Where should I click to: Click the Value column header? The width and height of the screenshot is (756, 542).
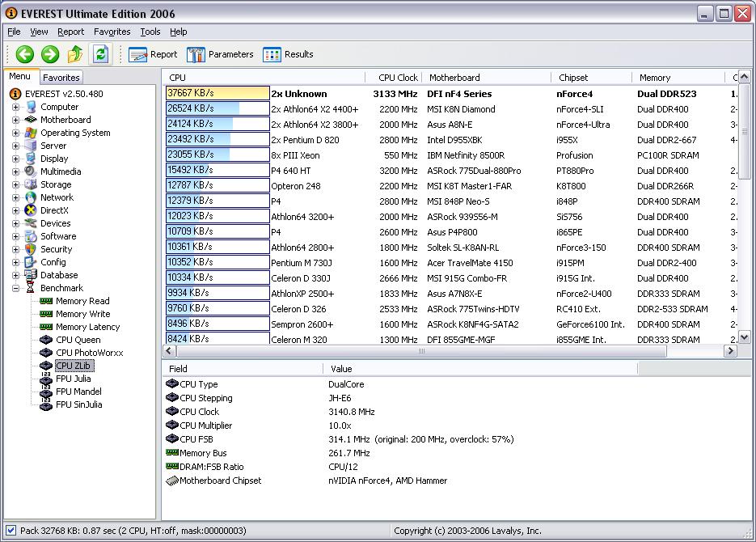(x=479, y=369)
